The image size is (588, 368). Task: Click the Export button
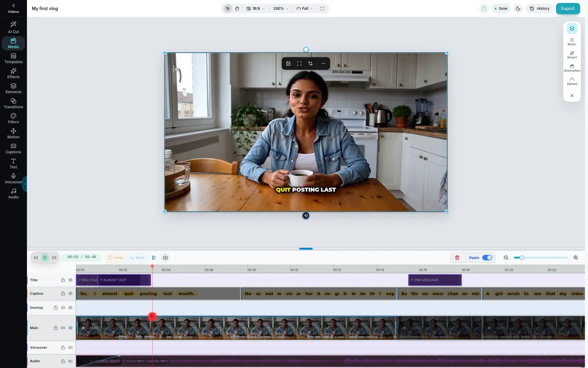[x=568, y=9]
